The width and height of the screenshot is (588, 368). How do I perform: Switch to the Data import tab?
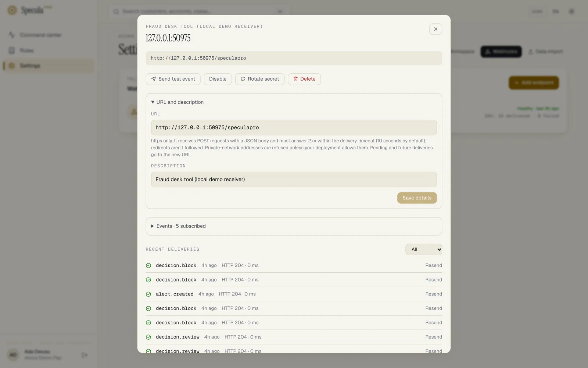point(545,52)
